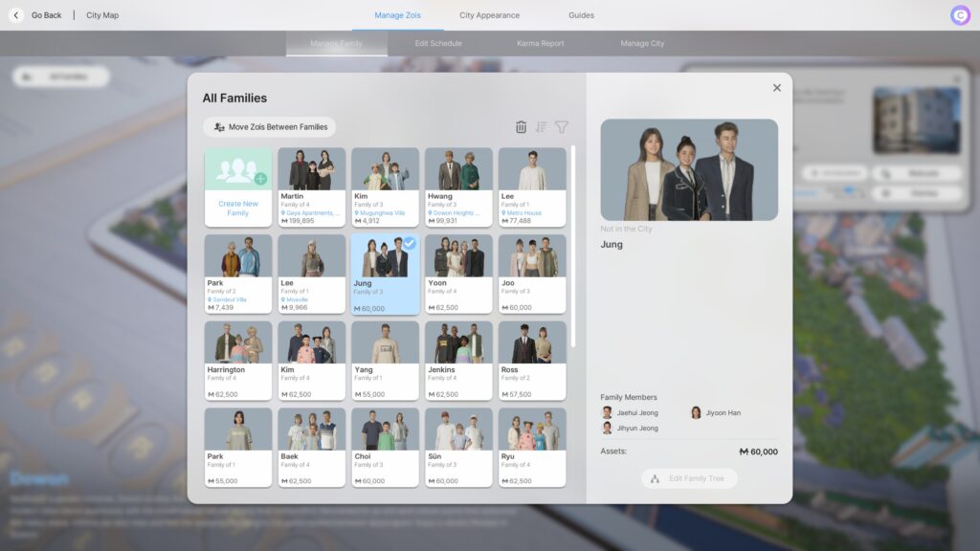Click the trash delete family icon
Image resolution: width=980 pixels, height=551 pixels.
[521, 127]
